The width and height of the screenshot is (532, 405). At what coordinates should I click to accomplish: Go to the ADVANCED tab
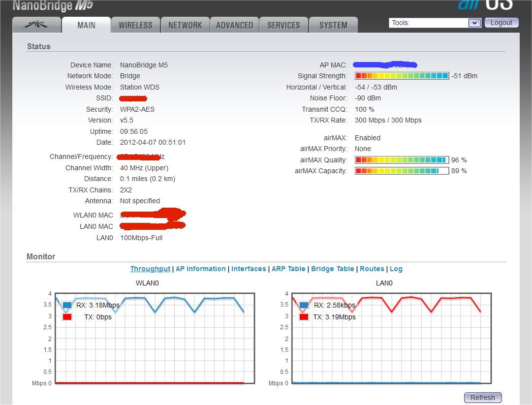click(x=234, y=25)
